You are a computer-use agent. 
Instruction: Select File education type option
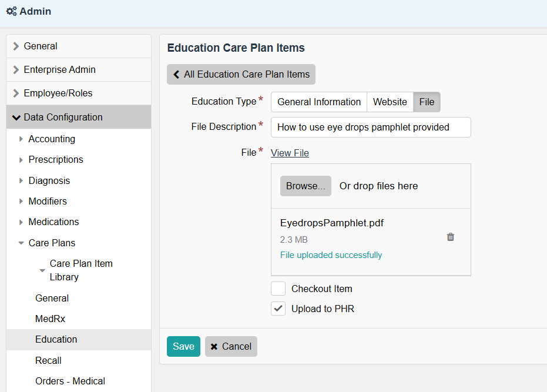pyautogui.click(x=427, y=102)
